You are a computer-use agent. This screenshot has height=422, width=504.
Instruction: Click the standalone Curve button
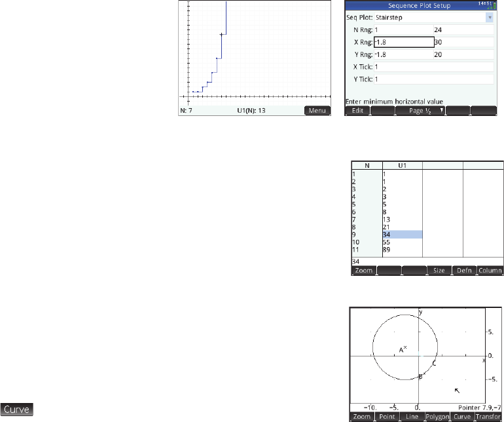point(17,410)
